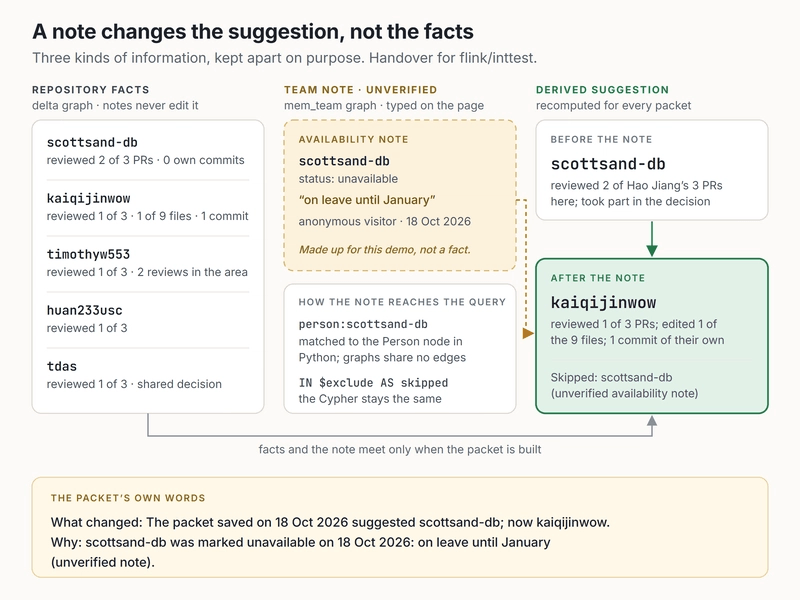Choose timothyw553 in the facts list
The width and height of the screenshot is (800, 600).
[x=148, y=263]
